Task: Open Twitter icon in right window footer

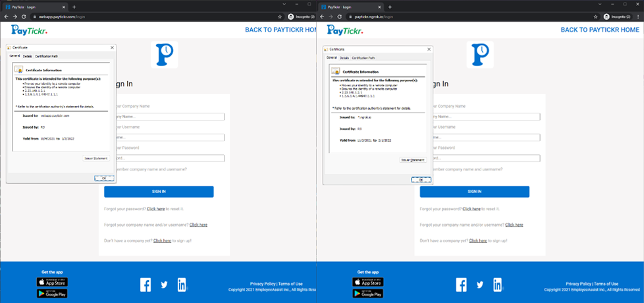Action: coord(480,285)
